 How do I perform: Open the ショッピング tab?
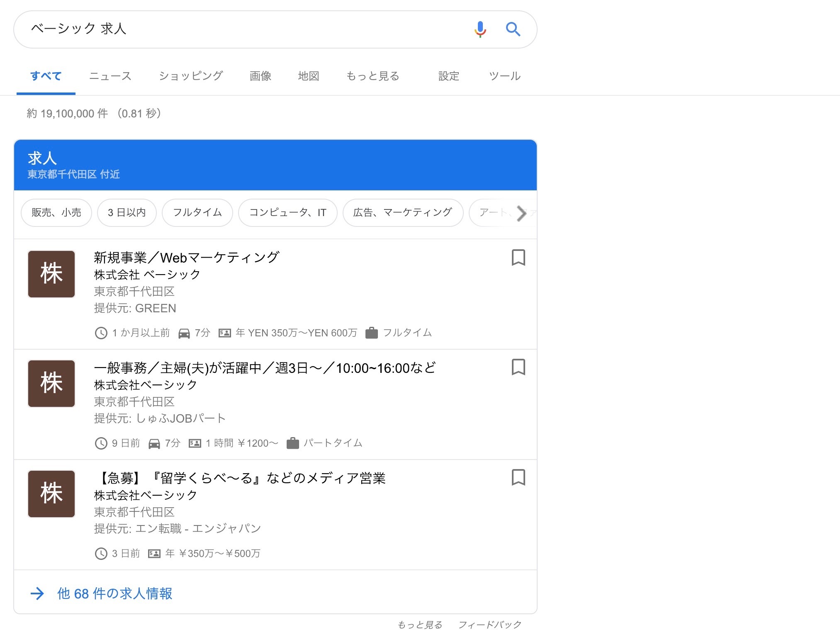click(x=191, y=76)
